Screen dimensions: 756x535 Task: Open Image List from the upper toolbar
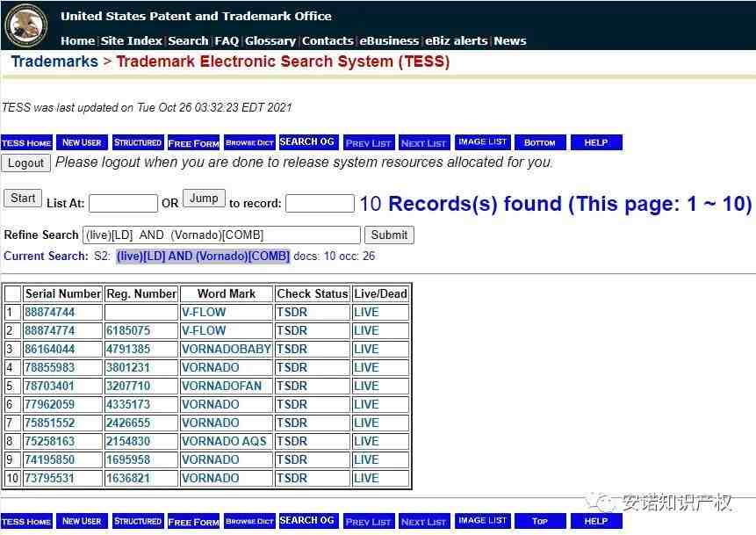click(x=483, y=142)
